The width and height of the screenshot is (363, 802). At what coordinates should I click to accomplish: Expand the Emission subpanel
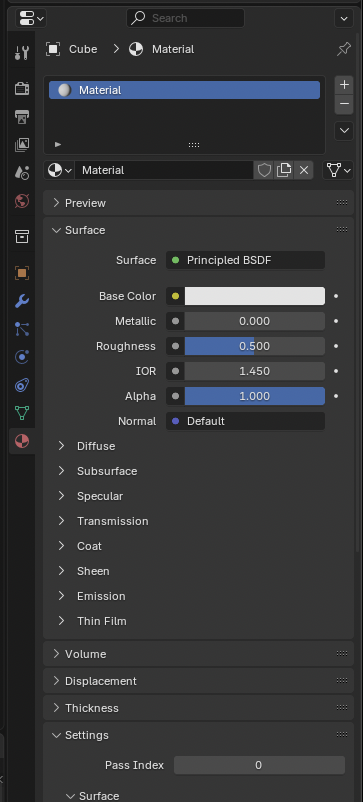(101, 596)
